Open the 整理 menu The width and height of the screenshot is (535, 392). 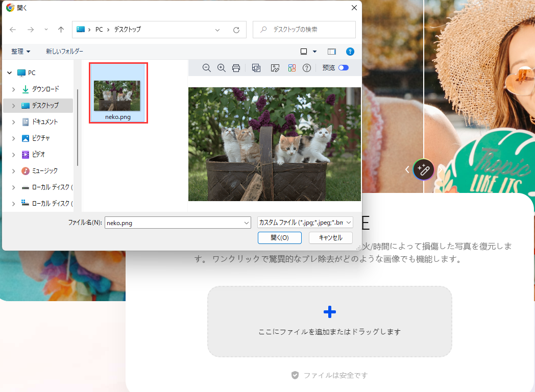[x=19, y=51]
